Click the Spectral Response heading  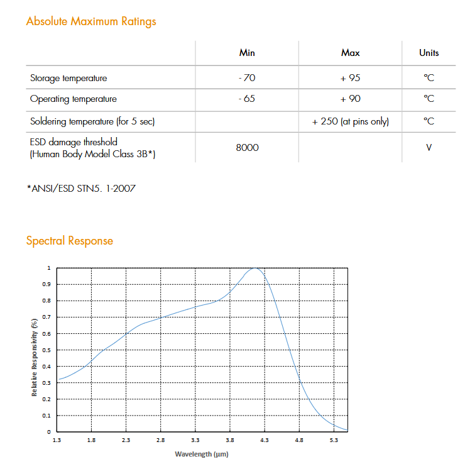coord(70,241)
